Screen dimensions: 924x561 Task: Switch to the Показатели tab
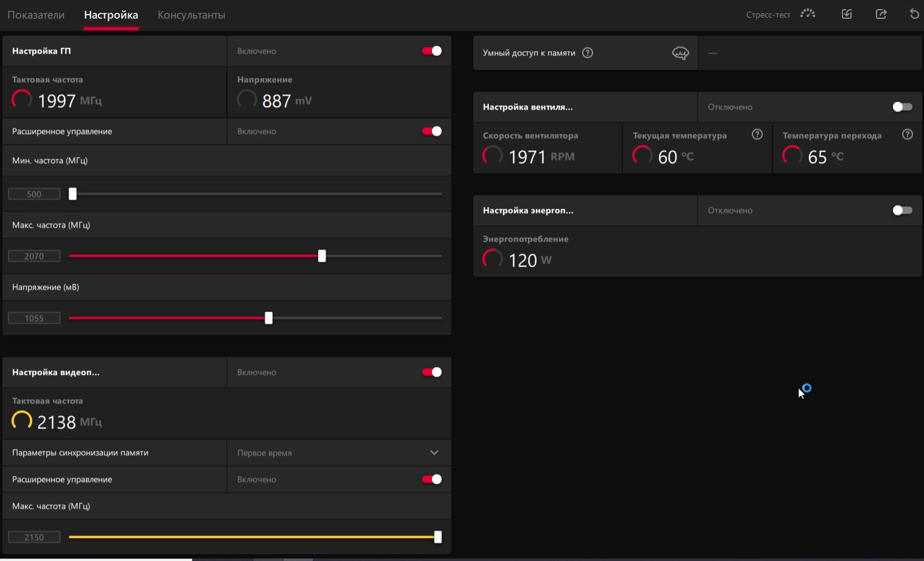pyautogui.click(x=36, y=15)
